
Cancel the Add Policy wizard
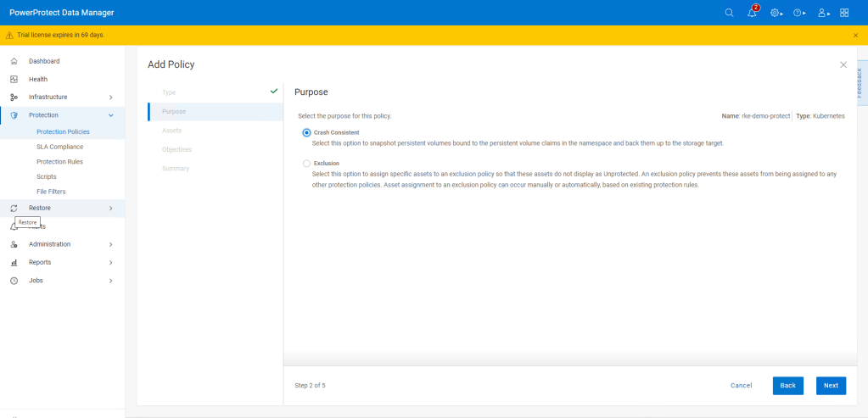pos(741,385)
